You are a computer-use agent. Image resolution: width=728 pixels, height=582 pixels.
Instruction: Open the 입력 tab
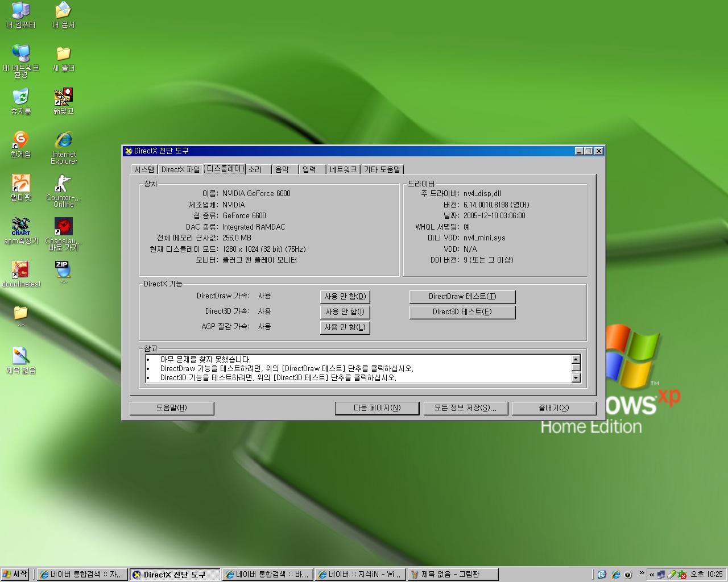pyautogui.click(x=313, y=169)
